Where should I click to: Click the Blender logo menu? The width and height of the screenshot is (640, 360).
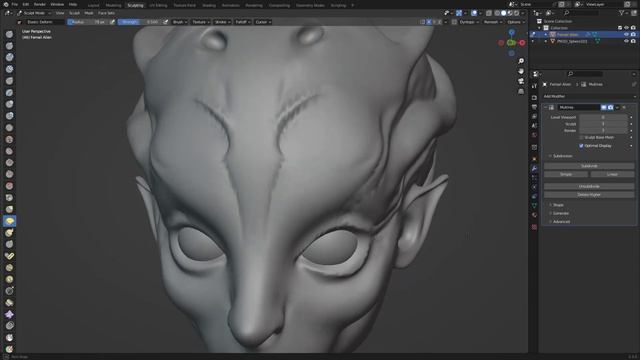pyautogui.click(x=6, y=4)
